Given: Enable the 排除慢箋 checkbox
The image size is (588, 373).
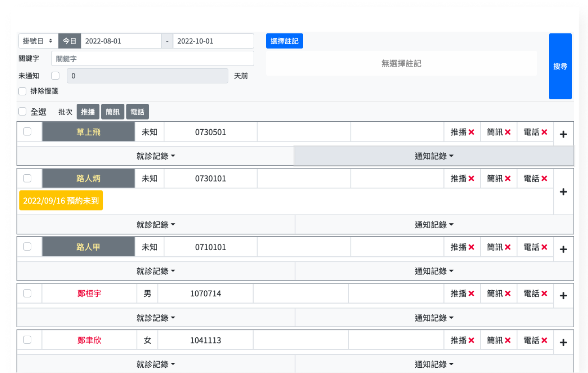Looking at the screenshot, I should [23, 91].
